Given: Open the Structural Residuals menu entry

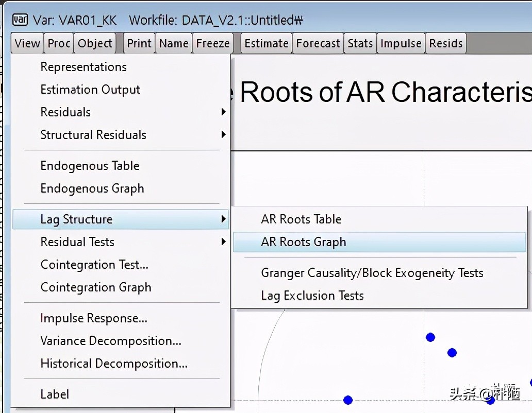Looking at the screenshot, I should pyautogui.click(x=121, y=135).
